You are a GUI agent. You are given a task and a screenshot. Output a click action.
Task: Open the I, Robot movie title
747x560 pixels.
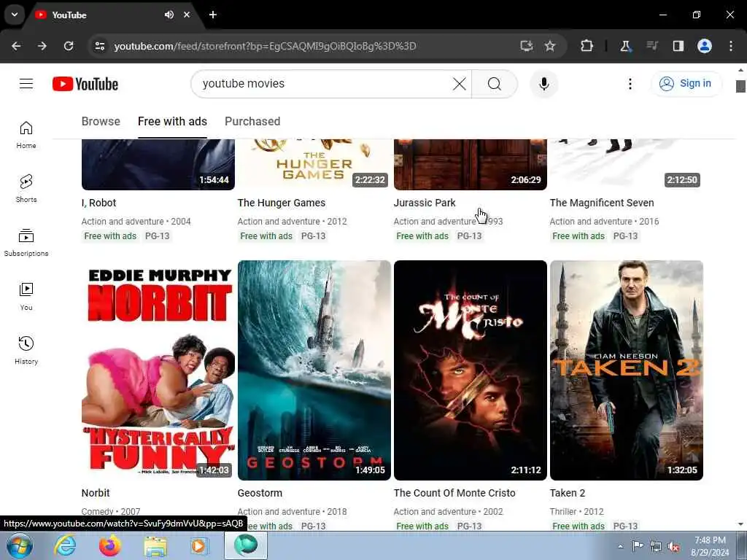pyautogui.click(x=98, y=203)
